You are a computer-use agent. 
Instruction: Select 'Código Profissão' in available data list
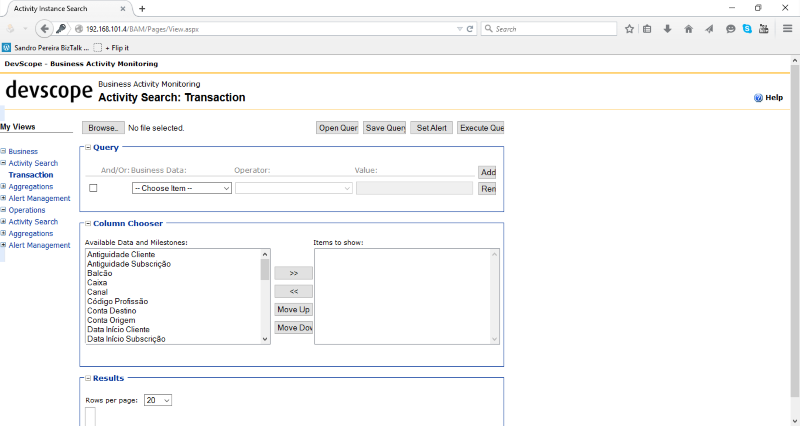(x=118, y=301)
